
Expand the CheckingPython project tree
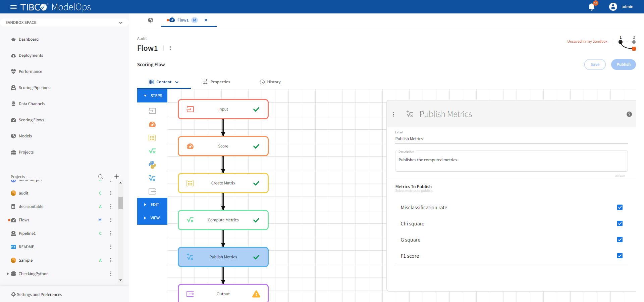[8, 274]
